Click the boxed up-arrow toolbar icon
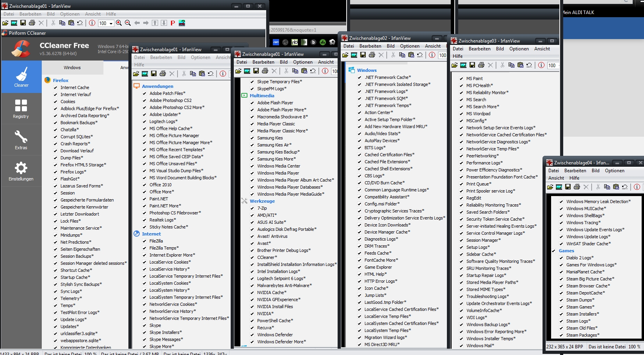The image size is (644, 355). click(x=155, y=23)
